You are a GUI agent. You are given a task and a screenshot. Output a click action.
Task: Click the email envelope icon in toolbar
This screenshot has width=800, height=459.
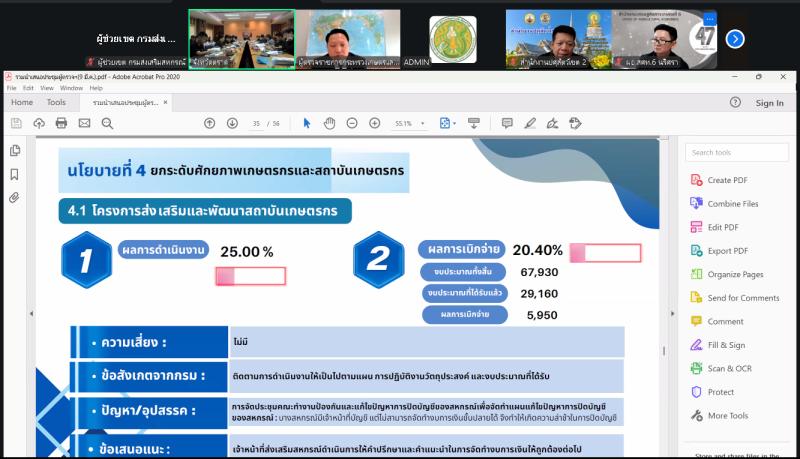(x=84, y=123)
